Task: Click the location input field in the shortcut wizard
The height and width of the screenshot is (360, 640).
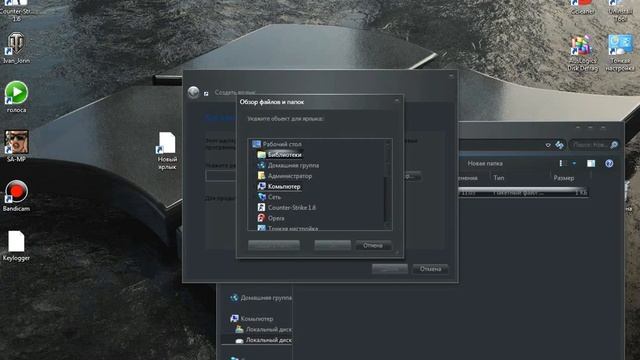Action: click(221, 176)
